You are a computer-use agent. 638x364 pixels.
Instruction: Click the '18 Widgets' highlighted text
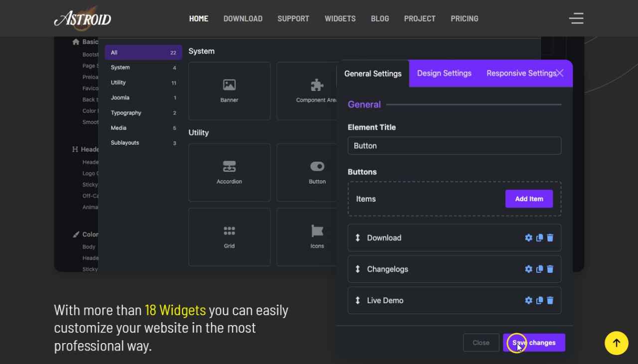point(175,310)
